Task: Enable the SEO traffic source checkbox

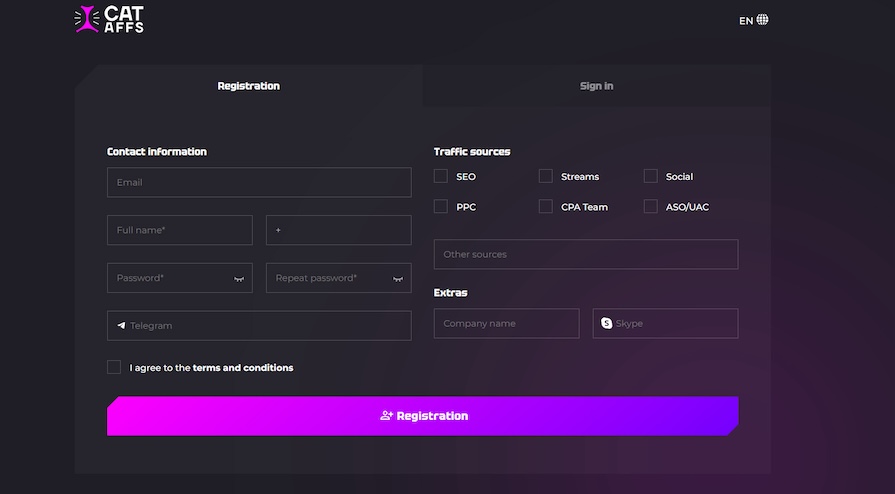Action: click(441, 176)
